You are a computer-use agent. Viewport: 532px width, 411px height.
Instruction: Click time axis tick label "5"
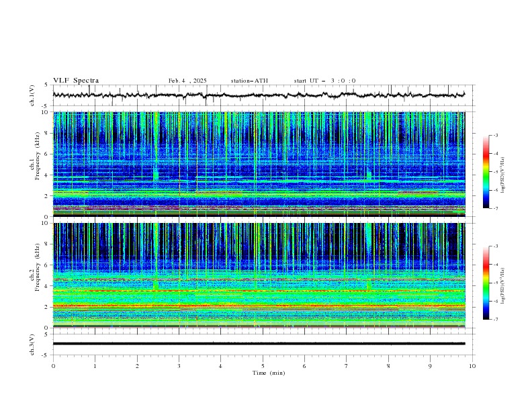[263, 366]
